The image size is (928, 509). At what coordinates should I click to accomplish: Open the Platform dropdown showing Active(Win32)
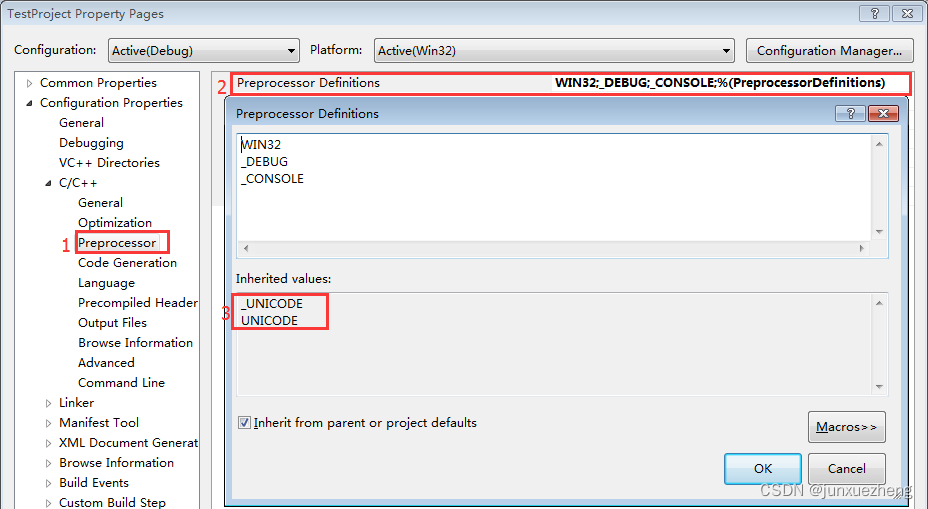coord(554,51)
